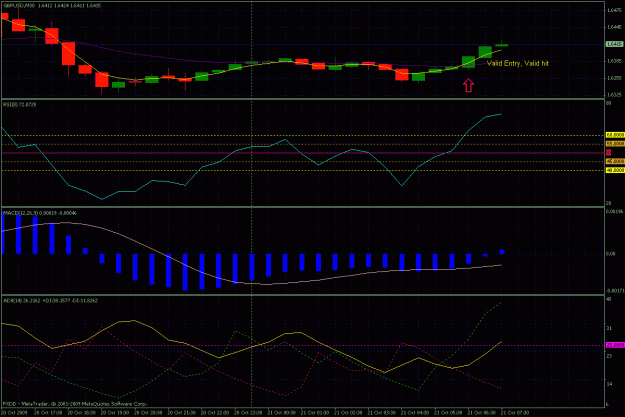Click the 0.00196 MACD scale label
Viewport: 625px width, 417px height.
pyautogui.click(x=614, y=212)
